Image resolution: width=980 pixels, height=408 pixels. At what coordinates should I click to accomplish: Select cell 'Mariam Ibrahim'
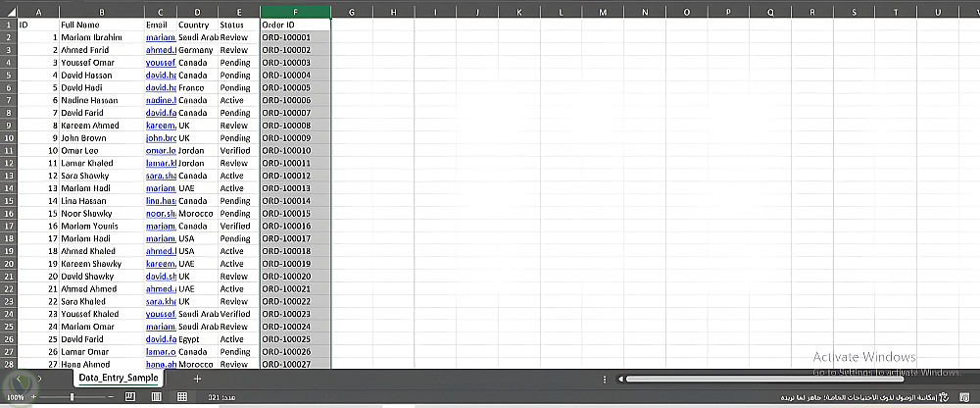point(102,37)
